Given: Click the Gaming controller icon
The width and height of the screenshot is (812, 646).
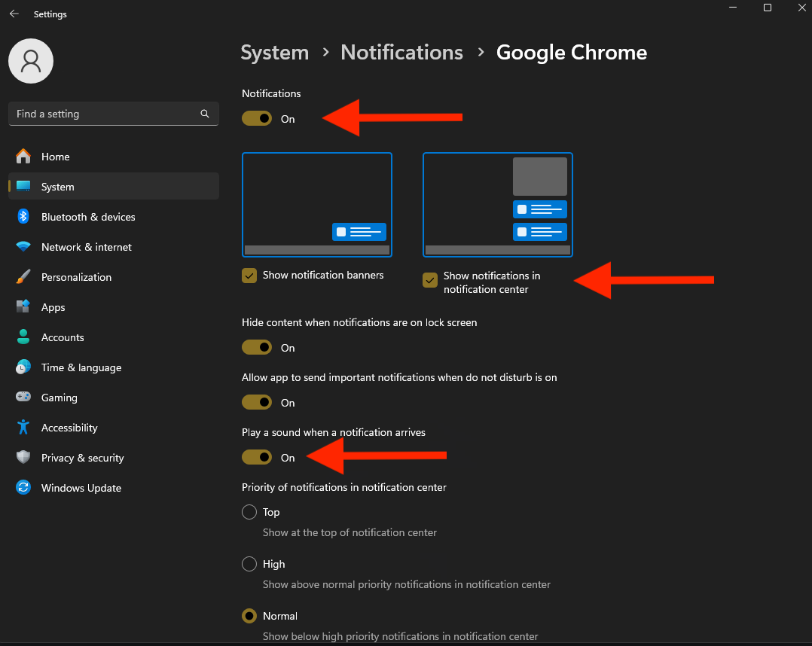Looking at the screenshot, I should click(x=23, y=397).
